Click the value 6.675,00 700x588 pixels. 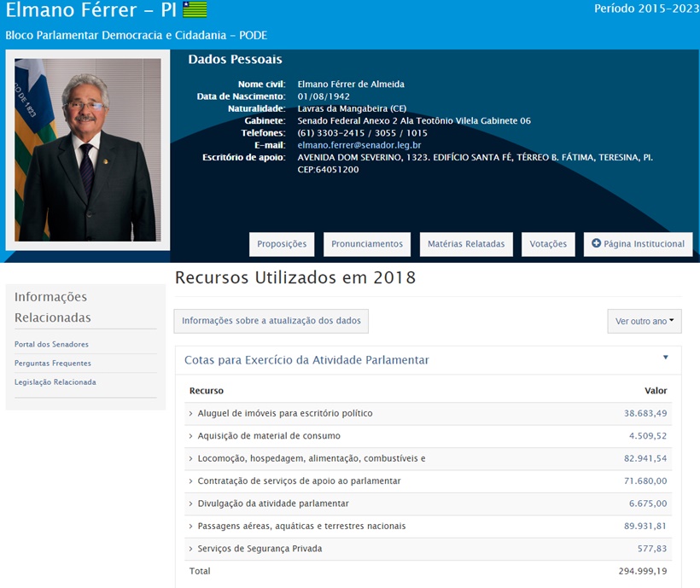tap(648, 504)
